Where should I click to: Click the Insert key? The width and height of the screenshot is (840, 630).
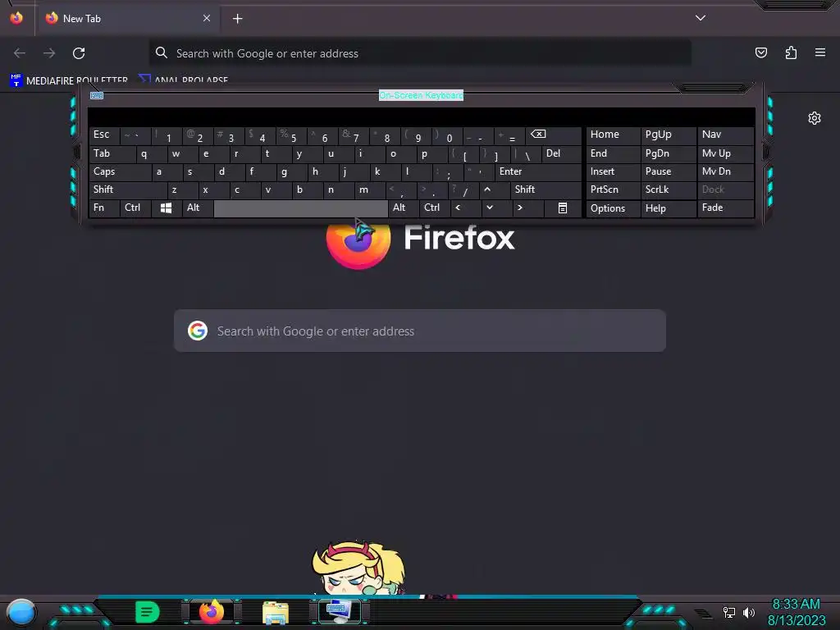tap(613, 171)
